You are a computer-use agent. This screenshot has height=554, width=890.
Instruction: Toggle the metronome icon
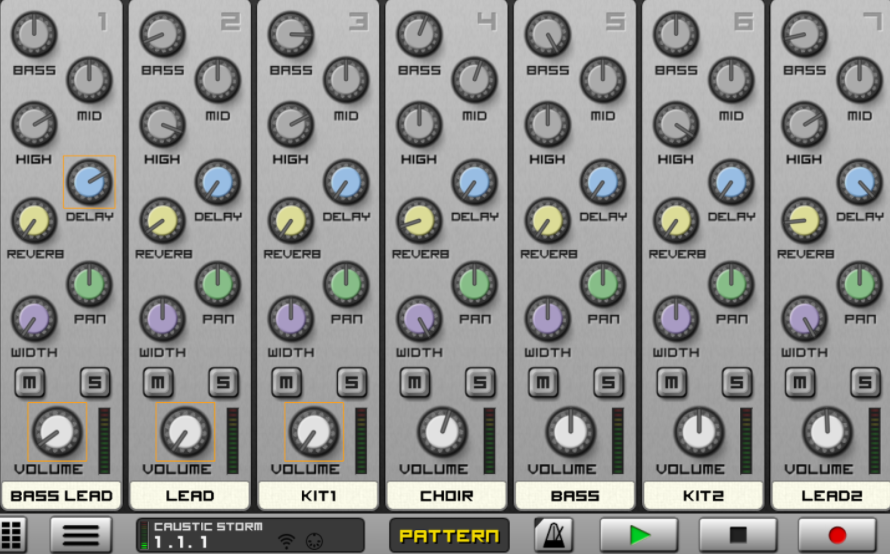[553, 535]
